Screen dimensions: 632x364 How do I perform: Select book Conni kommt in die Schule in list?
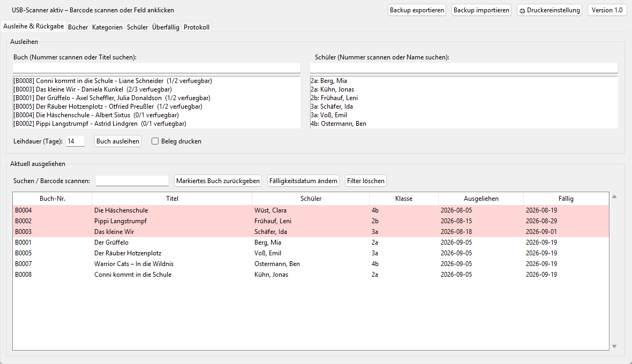coord(156,81)
